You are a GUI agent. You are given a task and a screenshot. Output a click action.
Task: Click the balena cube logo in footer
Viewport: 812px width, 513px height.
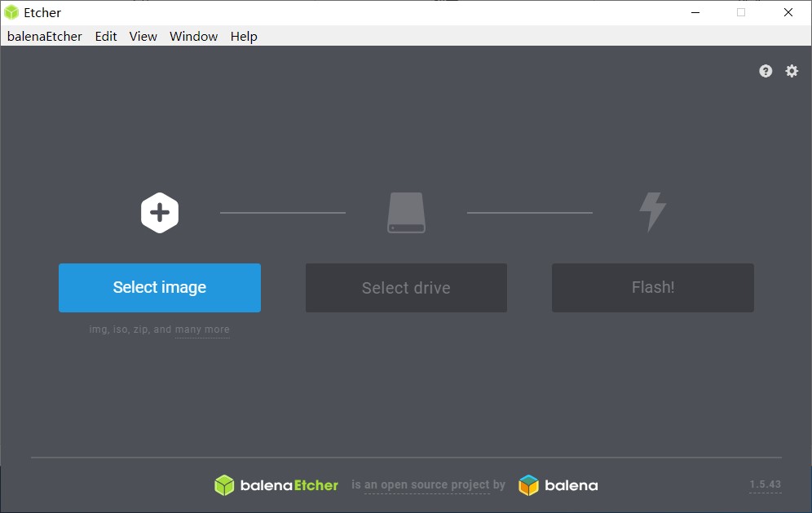(528, 485)
